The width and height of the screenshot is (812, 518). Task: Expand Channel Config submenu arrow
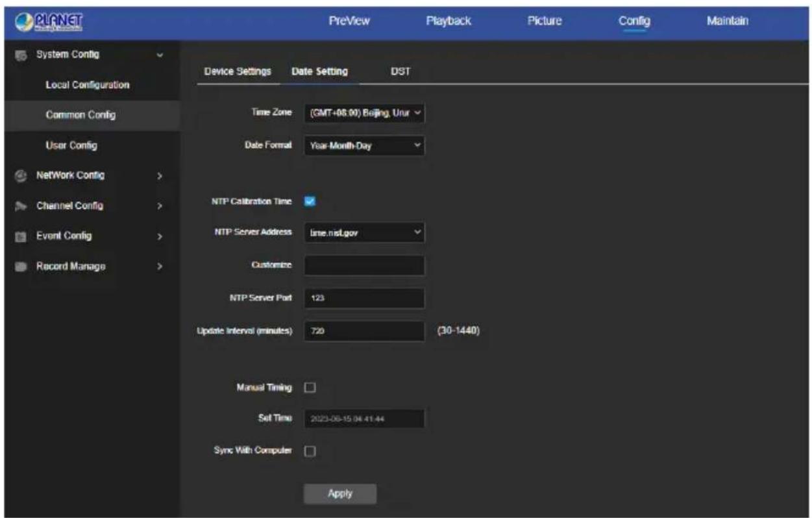(x=160, y=206)
